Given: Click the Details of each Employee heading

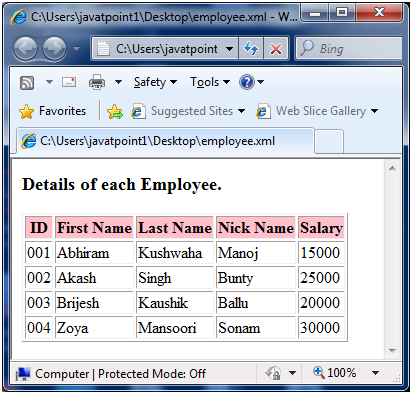Looking at the screenshot, I should pyautogui.click(x=122, y=185).
